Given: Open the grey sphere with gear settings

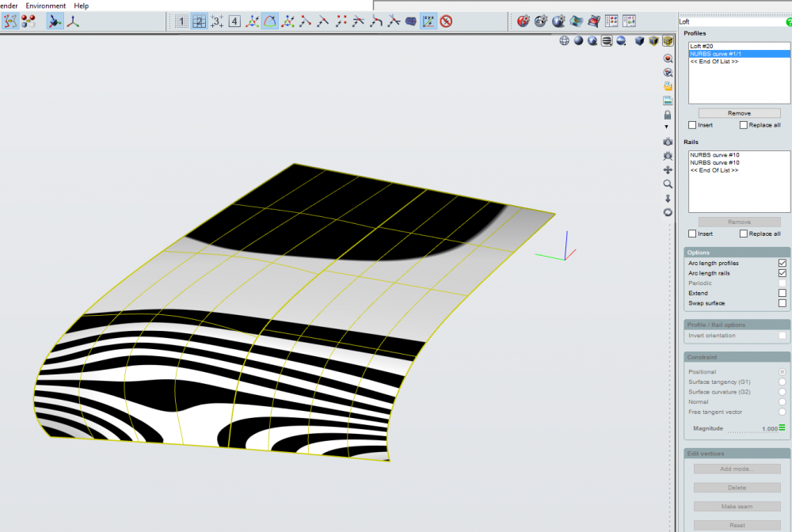Looking at the screenshot, I should tap(541, 21).
